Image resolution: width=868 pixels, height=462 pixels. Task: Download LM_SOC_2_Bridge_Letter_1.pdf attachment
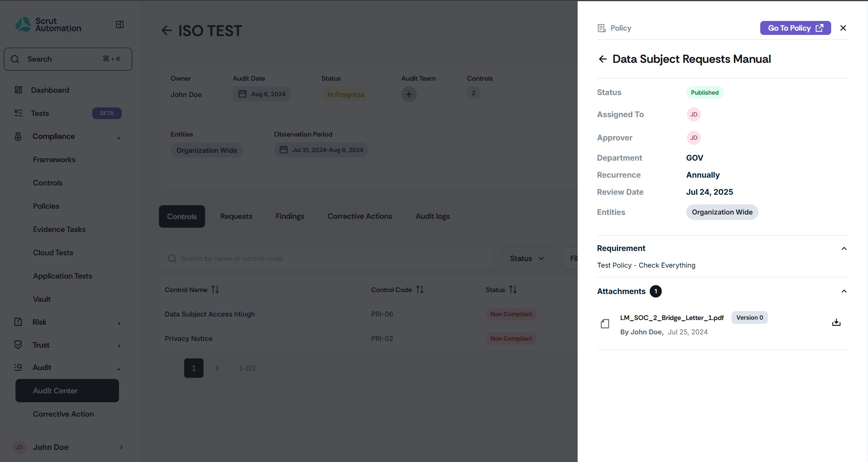tap(836, 322)
